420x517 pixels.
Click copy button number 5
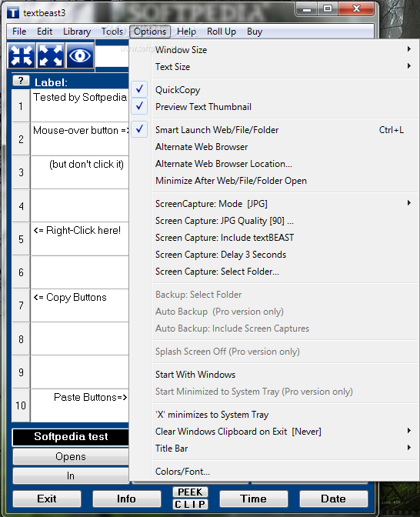click(x=21, y=239)
